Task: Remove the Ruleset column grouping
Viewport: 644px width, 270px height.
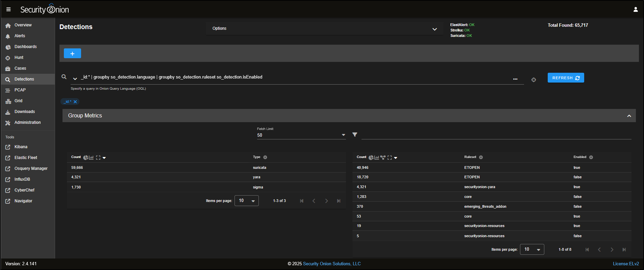Action: click(x=481, y=157)
